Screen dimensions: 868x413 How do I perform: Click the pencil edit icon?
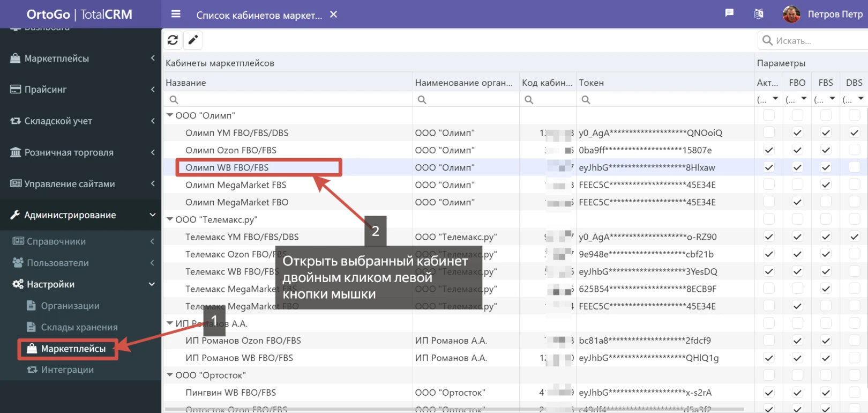tap(193, 40)
